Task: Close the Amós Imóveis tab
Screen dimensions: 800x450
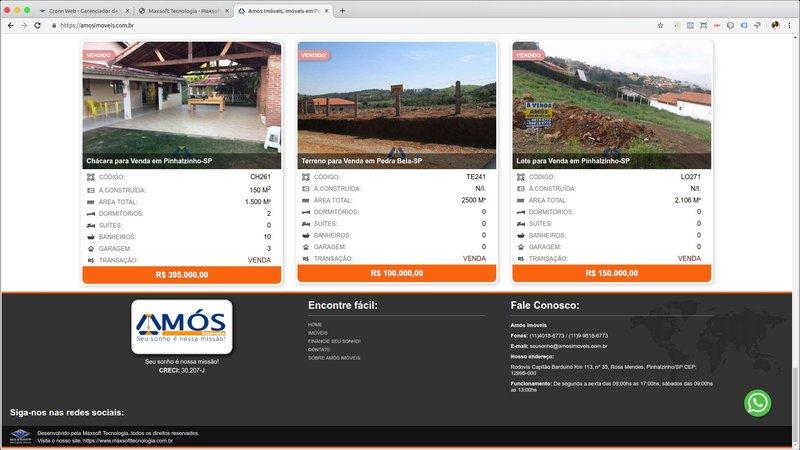Action: [x=327, y=11]
